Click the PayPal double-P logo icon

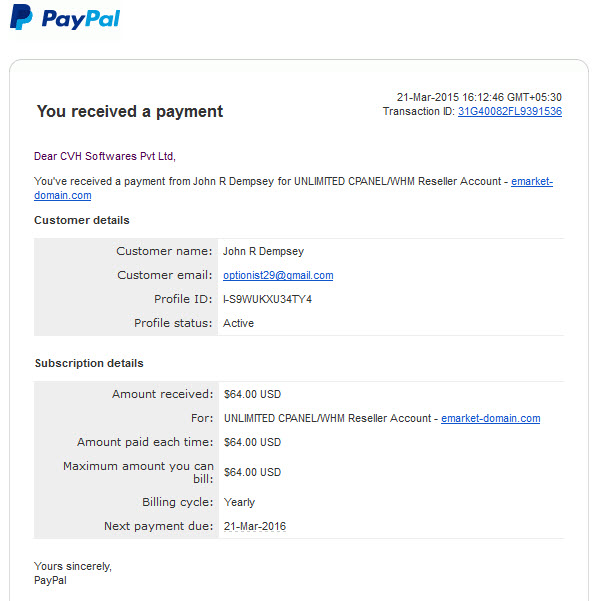click(x=21, y=17)
